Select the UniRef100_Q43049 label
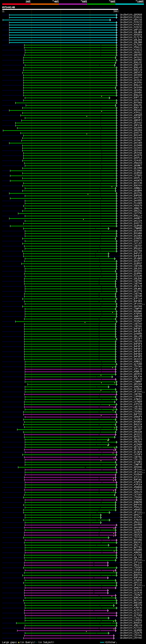Screen dimensions: 146x644 (131, 138)
